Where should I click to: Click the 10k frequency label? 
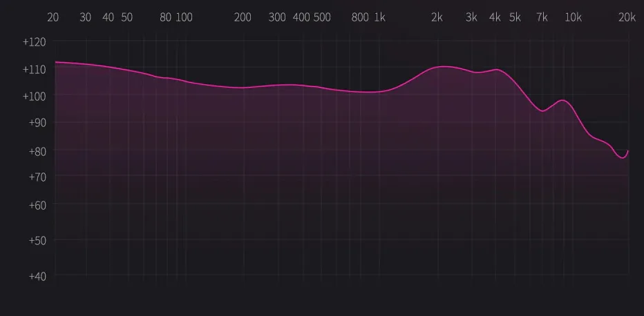pos(574,17)
